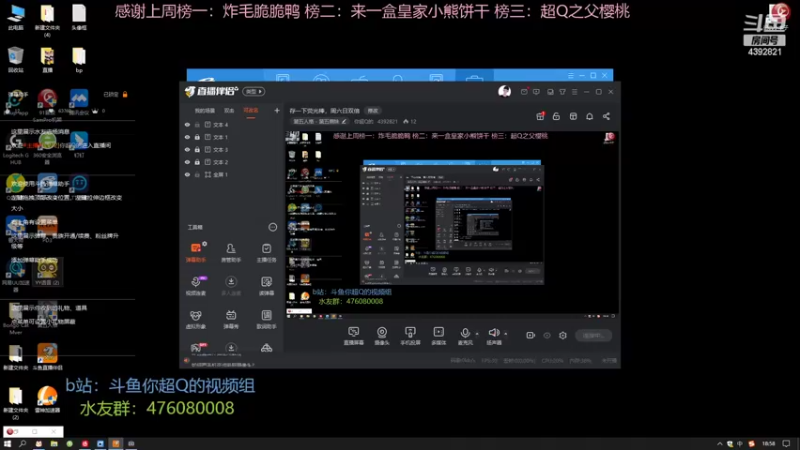
Task: Open the mode switch pill beside the logo
Action: (254, 91)
